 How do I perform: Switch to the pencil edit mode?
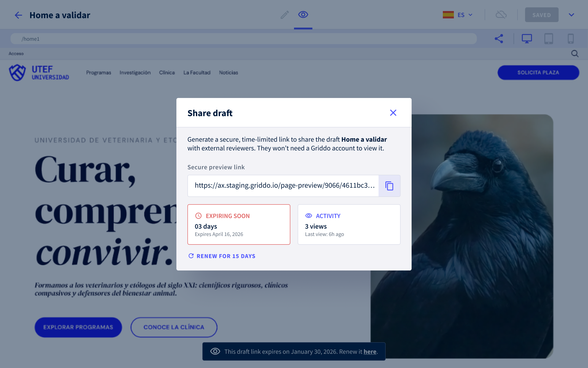285,15
